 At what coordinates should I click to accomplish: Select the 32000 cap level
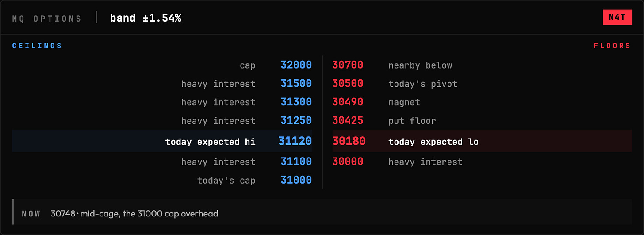coord(296,65)
